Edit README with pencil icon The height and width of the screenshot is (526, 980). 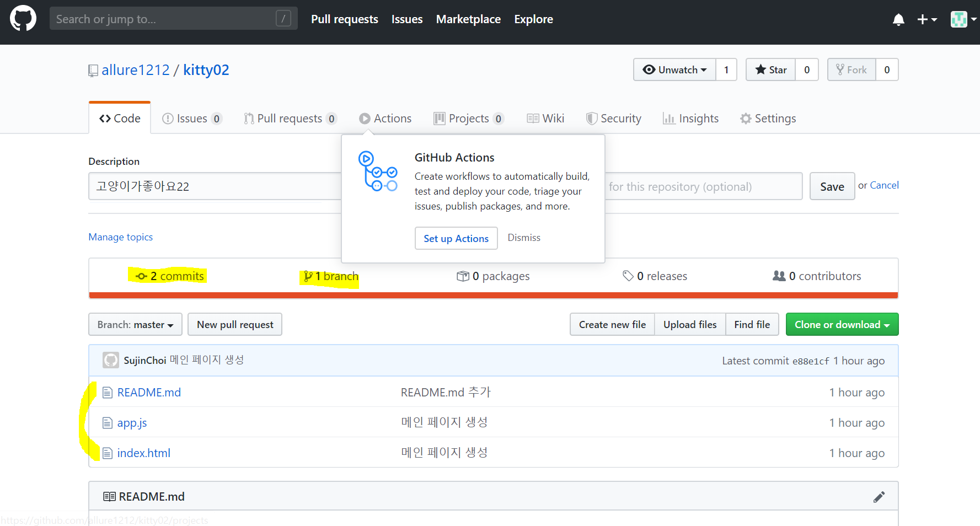pos(879,497)
